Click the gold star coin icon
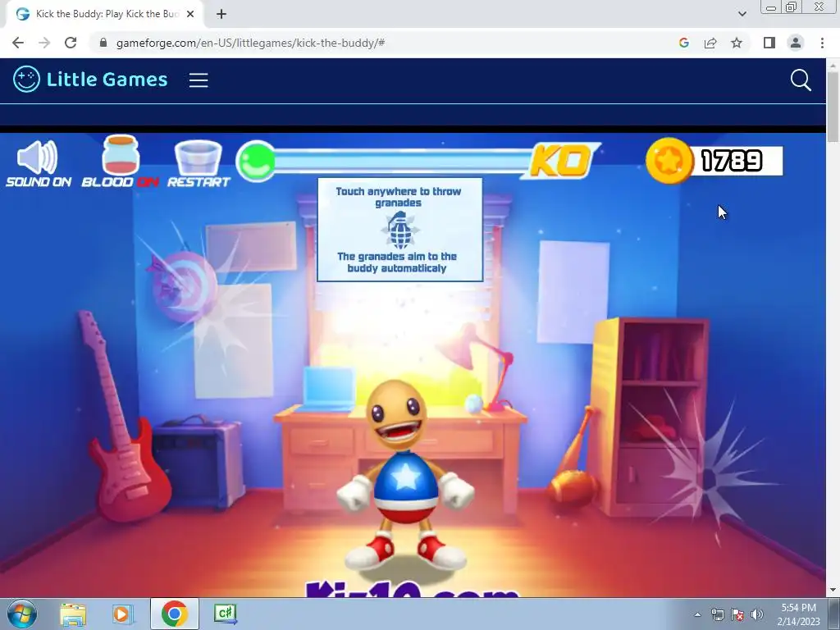 (669, 161)
